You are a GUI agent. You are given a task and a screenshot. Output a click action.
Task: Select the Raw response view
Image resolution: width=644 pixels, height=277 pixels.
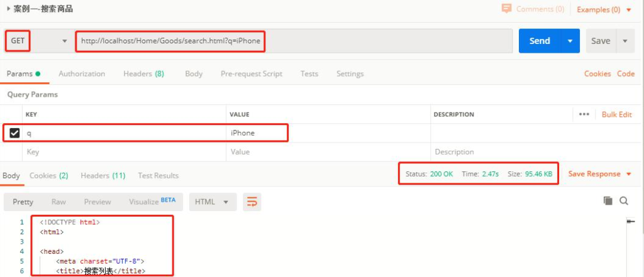pos(58,202)
